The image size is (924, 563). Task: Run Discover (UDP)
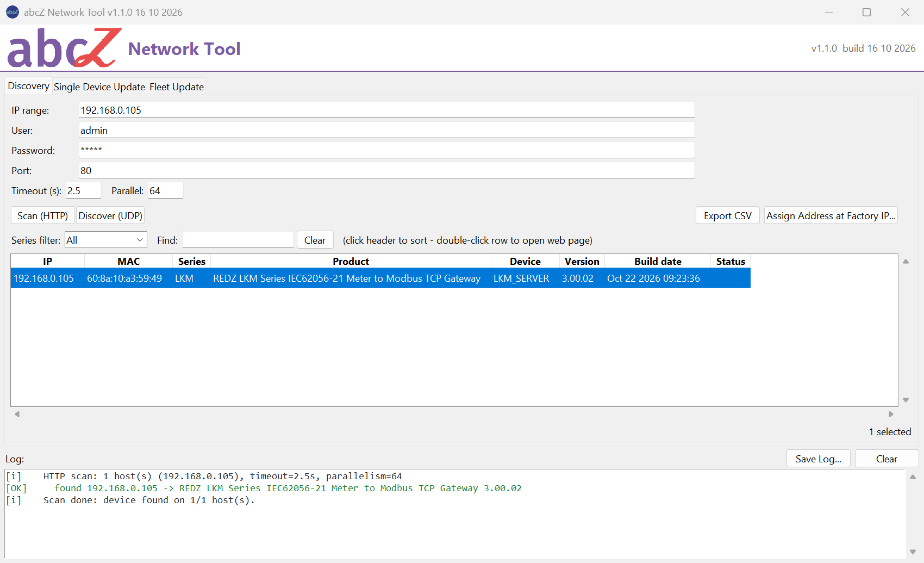(x=110, y=215)
